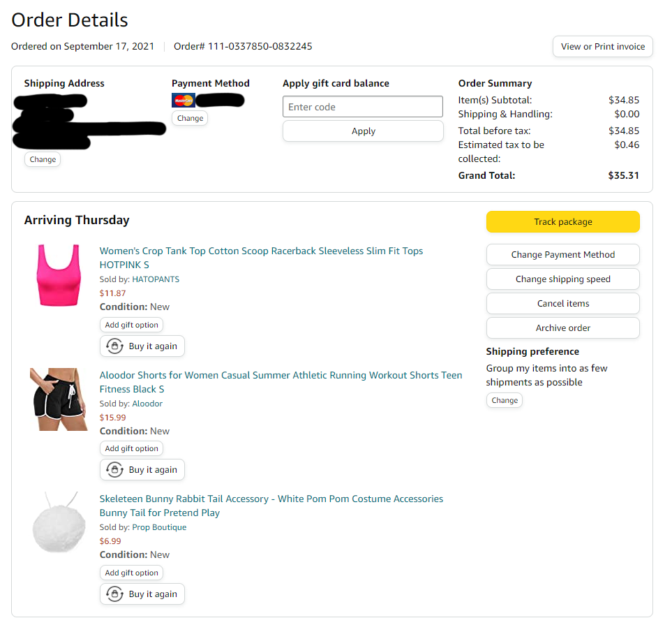Click the white bunny tail product image
This screenshot has width=672, height=625.
click(59, 524)
